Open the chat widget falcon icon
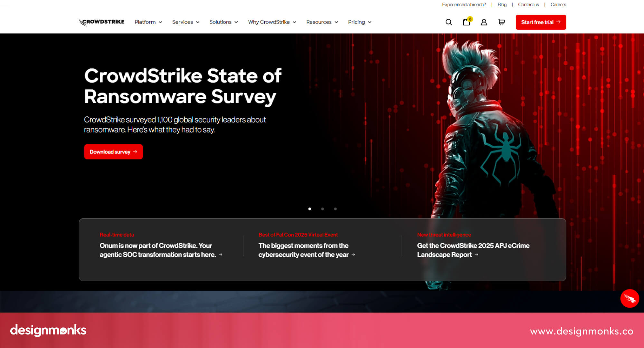Image resolution: width=644 pixels, height=348 pixels. [x=630, y=298]
